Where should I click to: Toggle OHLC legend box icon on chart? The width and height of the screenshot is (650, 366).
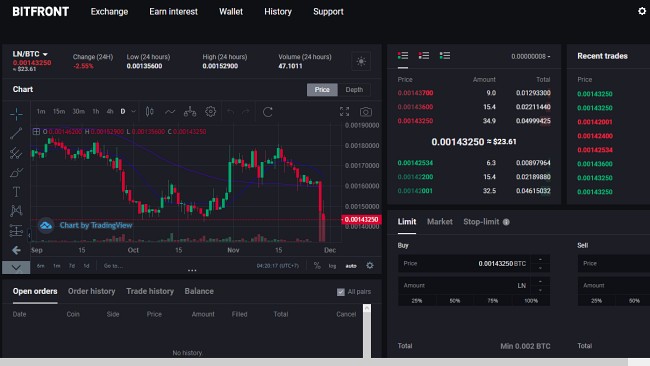(x=36, y=131)
